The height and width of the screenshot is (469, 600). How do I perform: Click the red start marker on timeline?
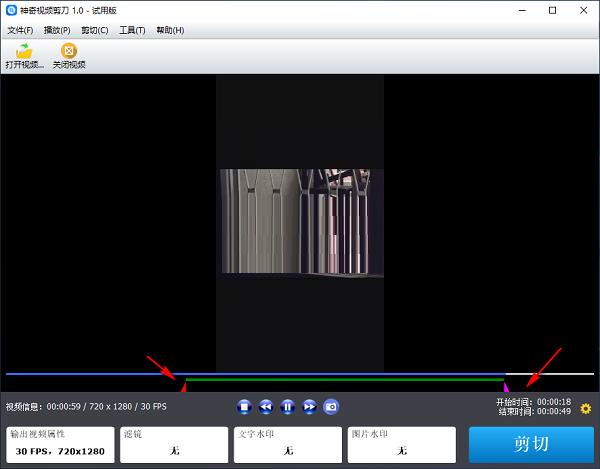click(183, 385)
